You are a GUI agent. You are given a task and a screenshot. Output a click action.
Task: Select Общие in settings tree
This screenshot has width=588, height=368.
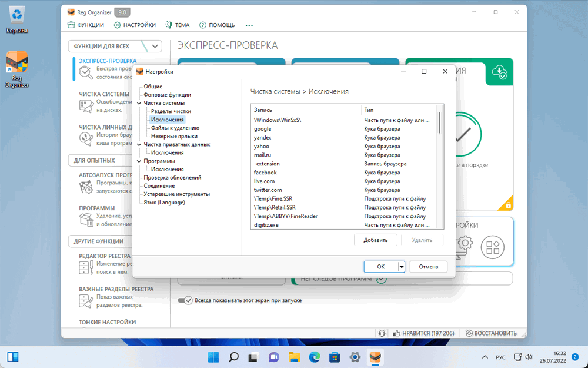(153, 87)
